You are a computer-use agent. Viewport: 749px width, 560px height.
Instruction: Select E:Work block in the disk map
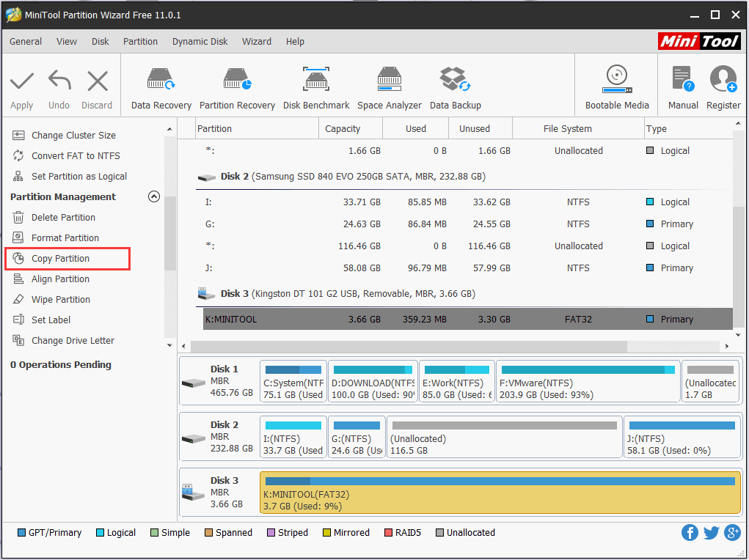coord(456,381)
